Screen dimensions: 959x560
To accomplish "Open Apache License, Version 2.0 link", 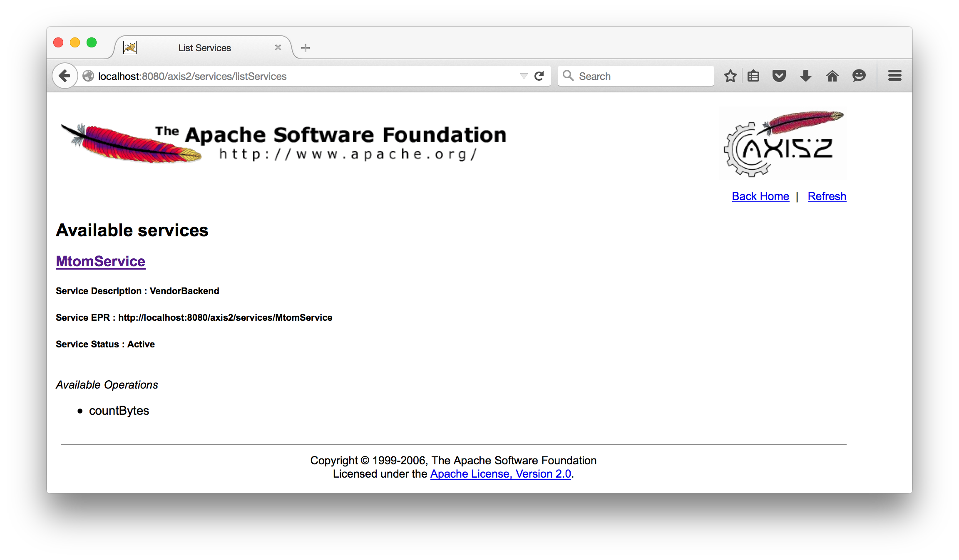I will [x=500, y=474].
